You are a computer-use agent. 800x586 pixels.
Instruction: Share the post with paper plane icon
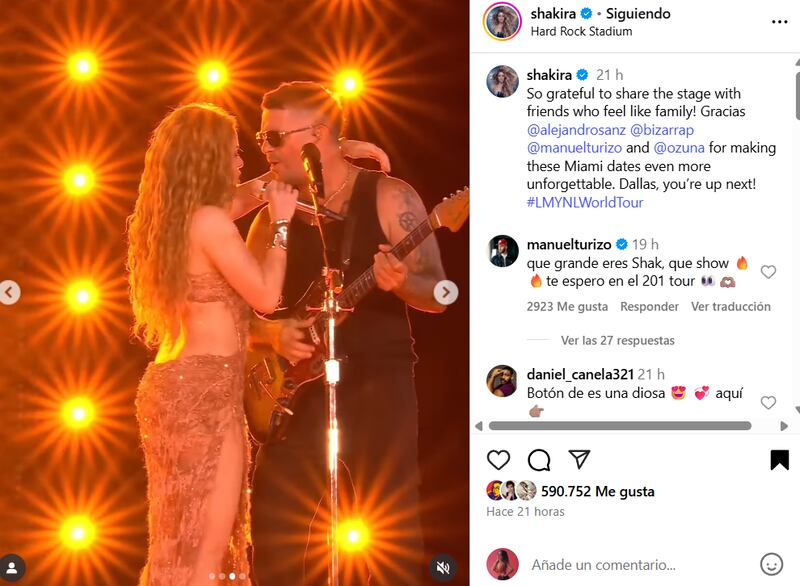click(x=580, y=459)
